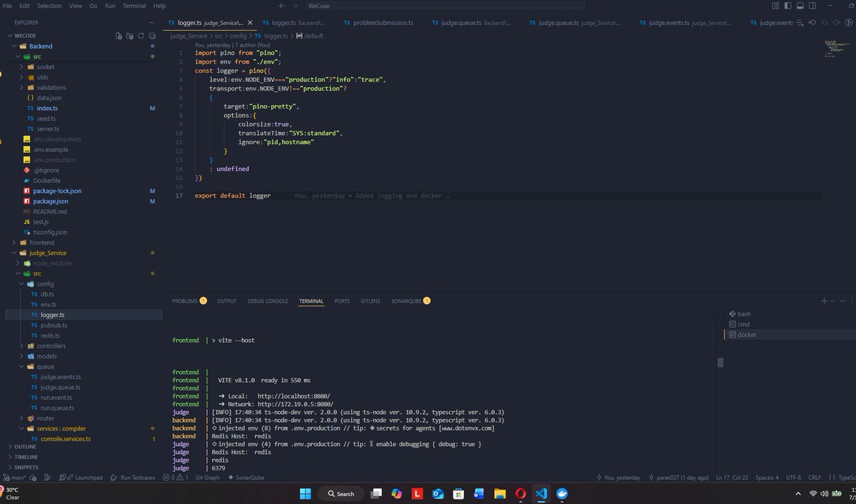Expand the Frontend folder
Viewport: 856px width, 504px height.
(84, 243)
